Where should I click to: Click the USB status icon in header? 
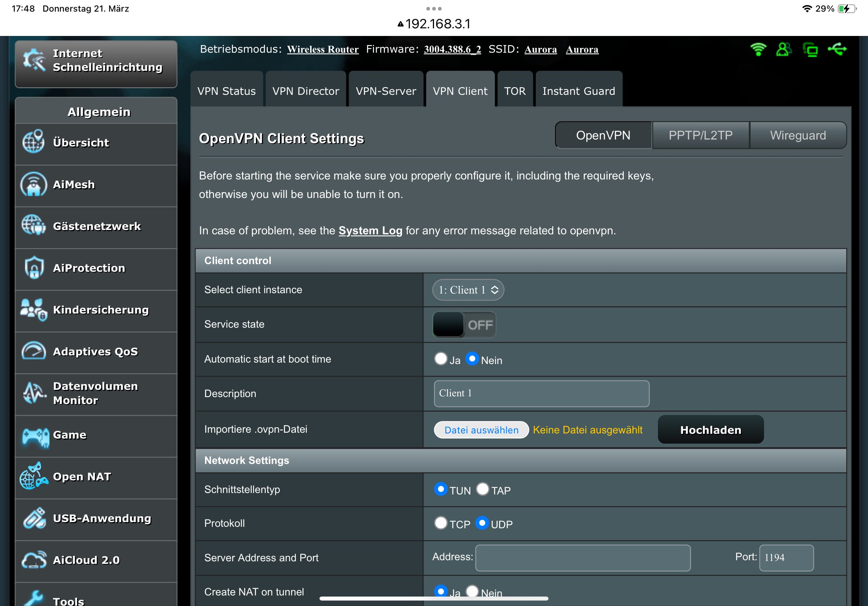tap(837, 49)
